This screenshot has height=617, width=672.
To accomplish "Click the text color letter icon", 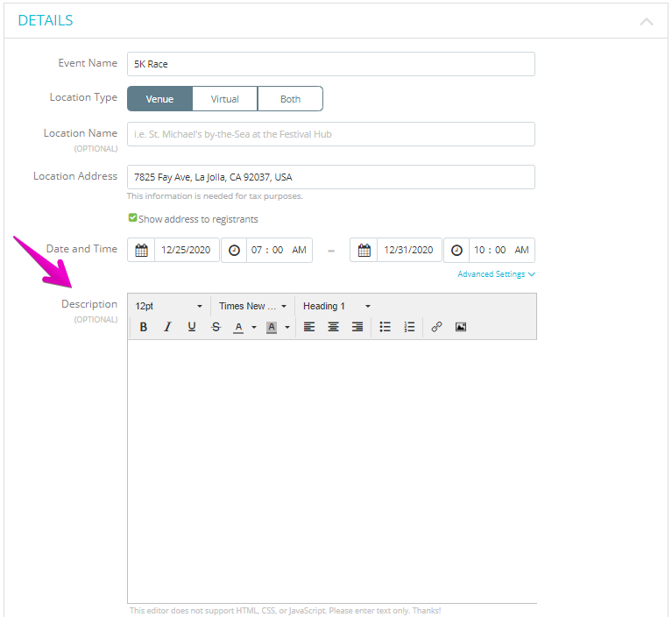I will coord(238,327).
